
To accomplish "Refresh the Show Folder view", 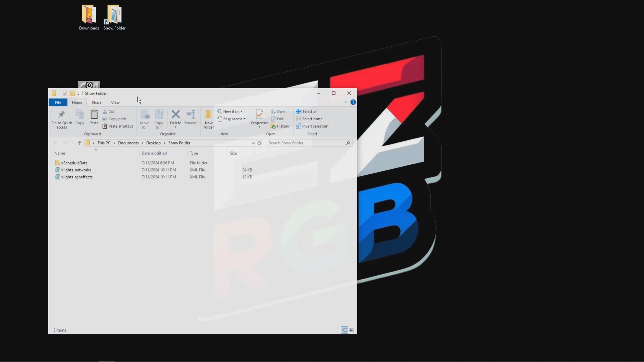I will (259, 143).
